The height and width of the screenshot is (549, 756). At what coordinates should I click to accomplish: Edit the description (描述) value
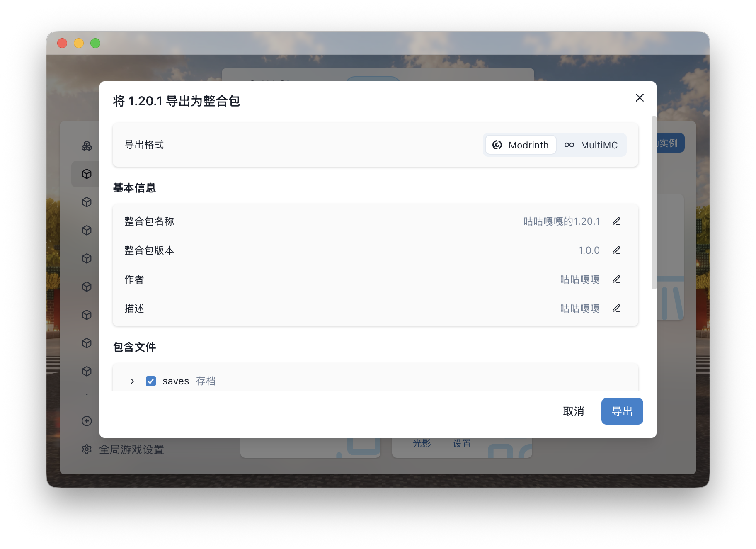[x=616, y=308]
